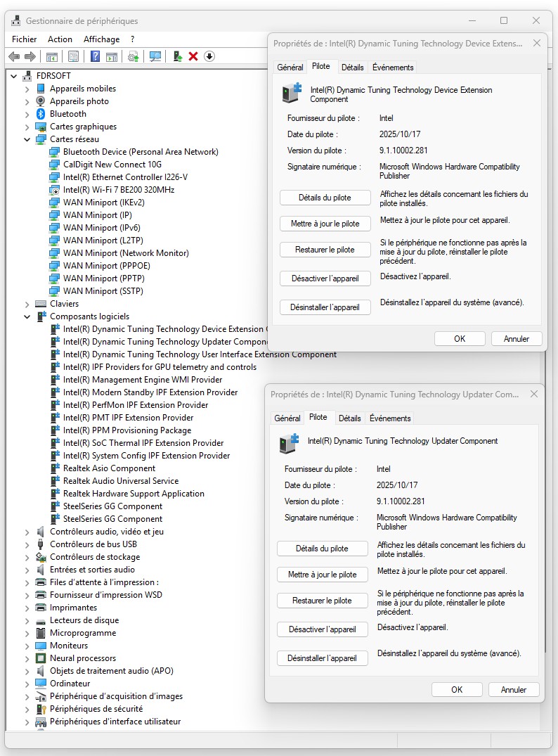Click the black down-arrow disable device toolbar icon
This screenshot has height=756, width=558.
point(209,56)
